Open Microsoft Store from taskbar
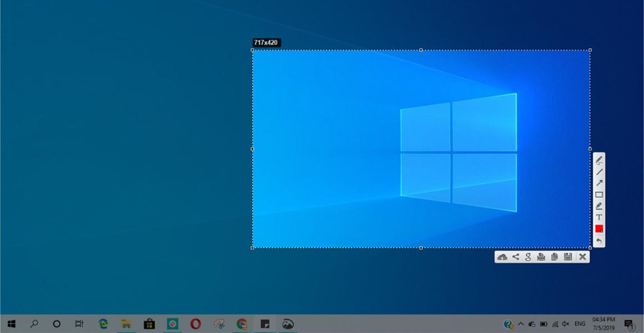Viewport: 644px width, 333px height. click(x=149, y=324)
